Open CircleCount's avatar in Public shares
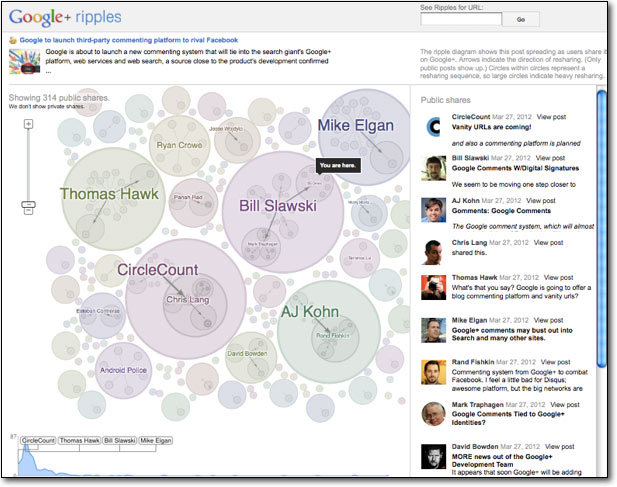Image resolution: width=617 pixels, height=487 pixels. 434,127
